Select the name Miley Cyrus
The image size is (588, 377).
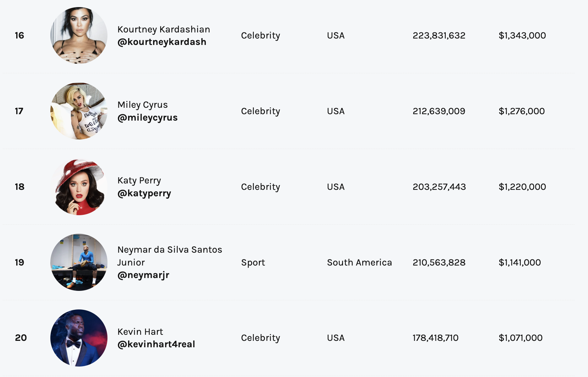pos(143,105)
